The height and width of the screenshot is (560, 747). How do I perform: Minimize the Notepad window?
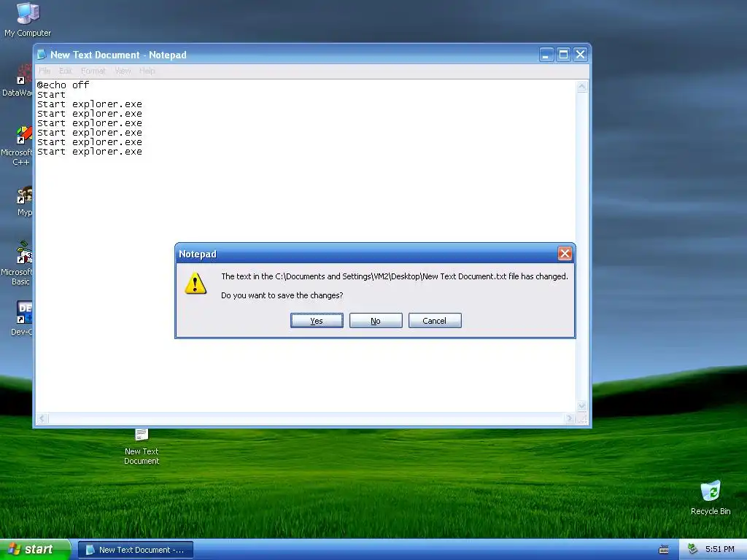click(x=546, y=55)
